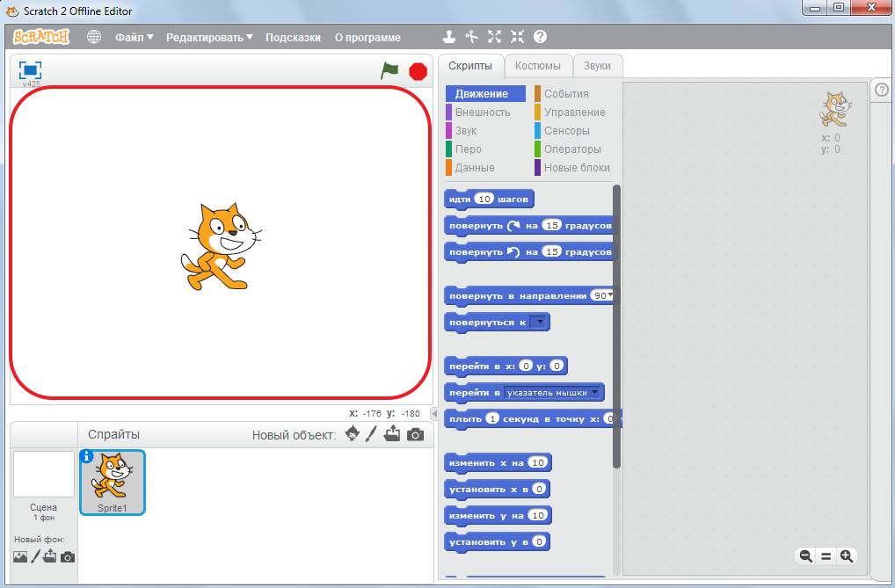Click value field in установить х в block
The height and width of the screenshot is (588, 895).
(x=539, y=489)
